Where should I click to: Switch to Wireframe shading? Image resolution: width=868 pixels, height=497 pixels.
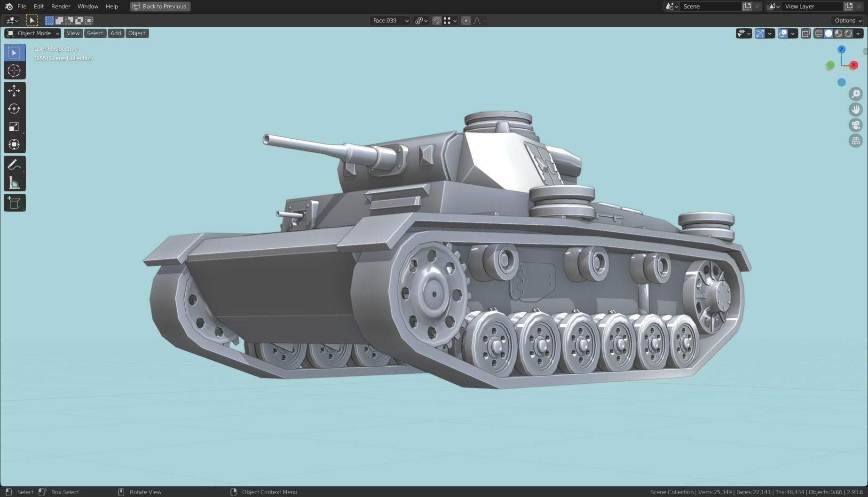pos(819,33)
